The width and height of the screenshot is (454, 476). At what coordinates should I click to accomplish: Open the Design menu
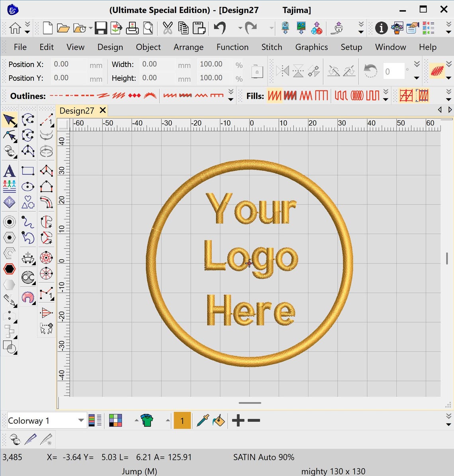110,47
